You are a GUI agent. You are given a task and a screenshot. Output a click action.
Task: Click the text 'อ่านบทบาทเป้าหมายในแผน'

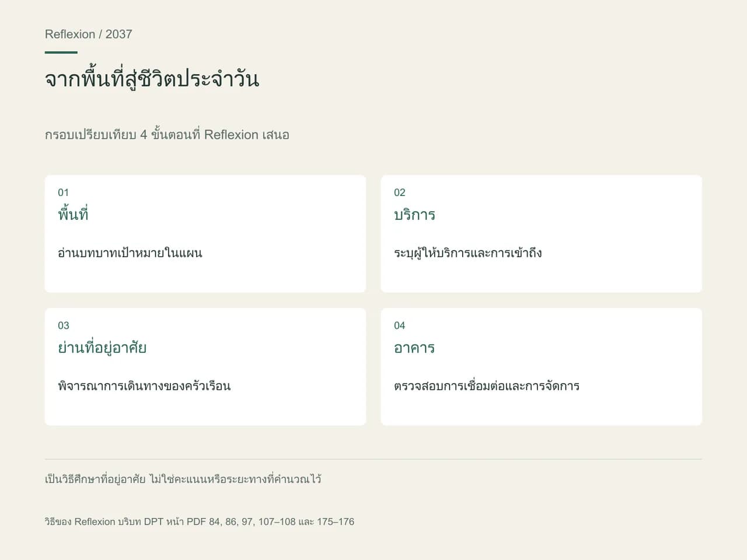[130, 253]
